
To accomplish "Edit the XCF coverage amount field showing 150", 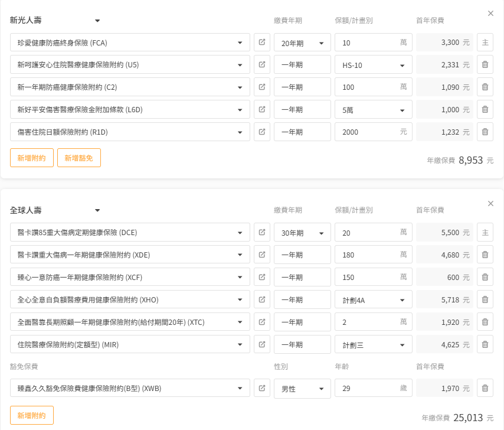I will [373, 277].
